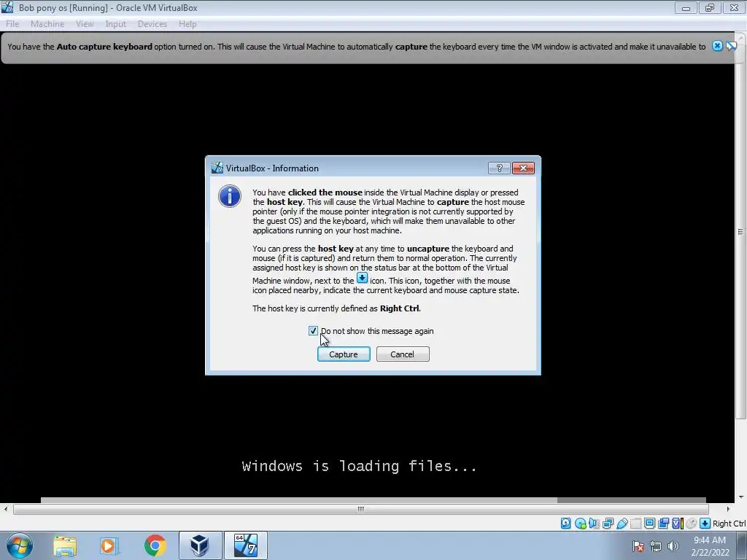Click the USB devices status icon

point(622,524)
